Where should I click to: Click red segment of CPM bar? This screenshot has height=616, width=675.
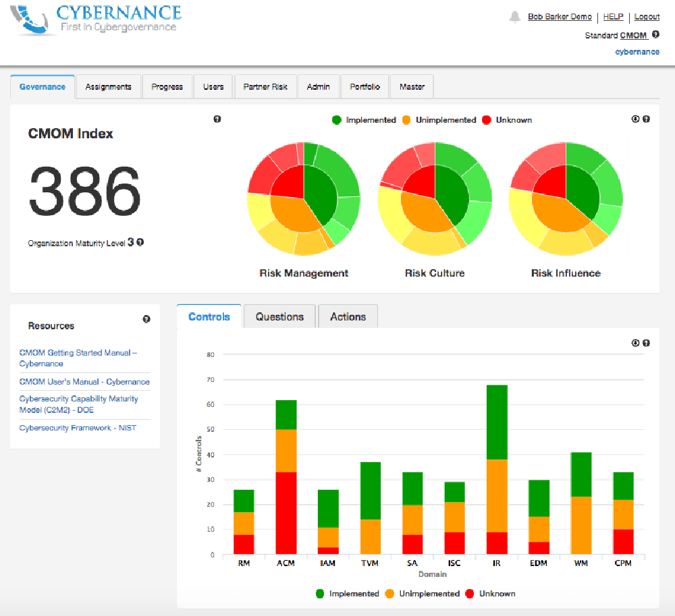click(623, 542)
